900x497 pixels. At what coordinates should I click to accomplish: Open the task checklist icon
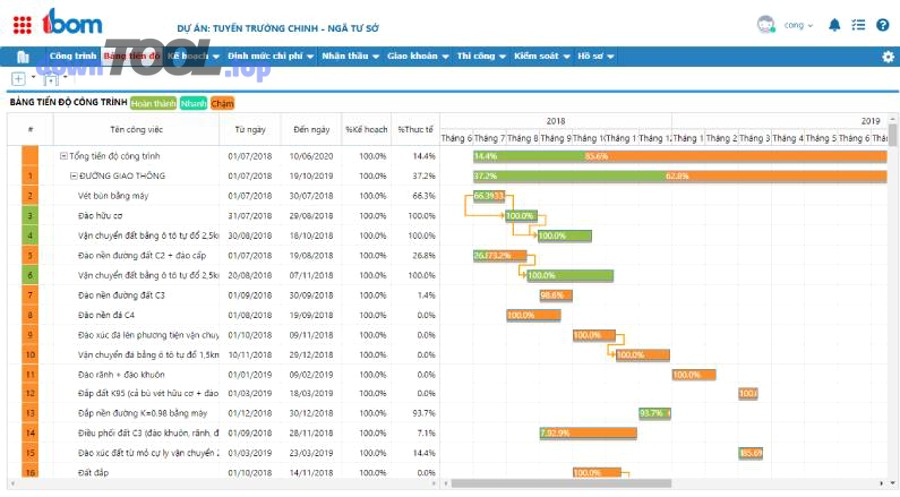(x=858, y=25)
